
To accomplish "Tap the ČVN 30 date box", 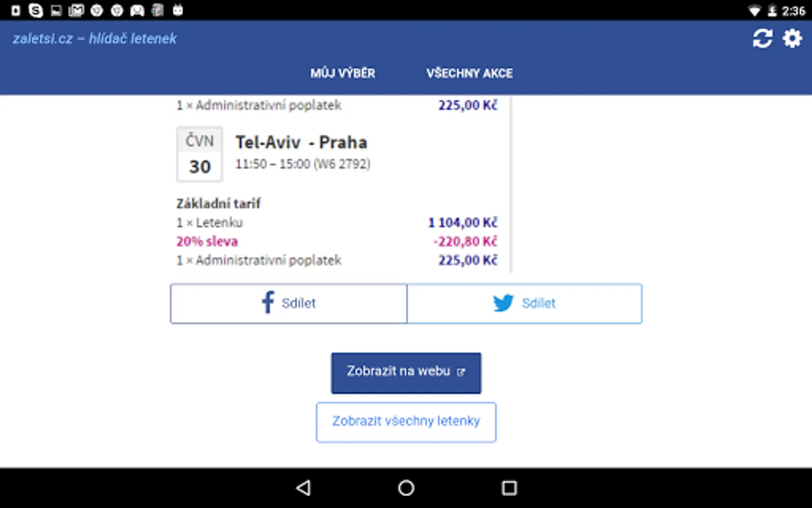I will 200,154.
